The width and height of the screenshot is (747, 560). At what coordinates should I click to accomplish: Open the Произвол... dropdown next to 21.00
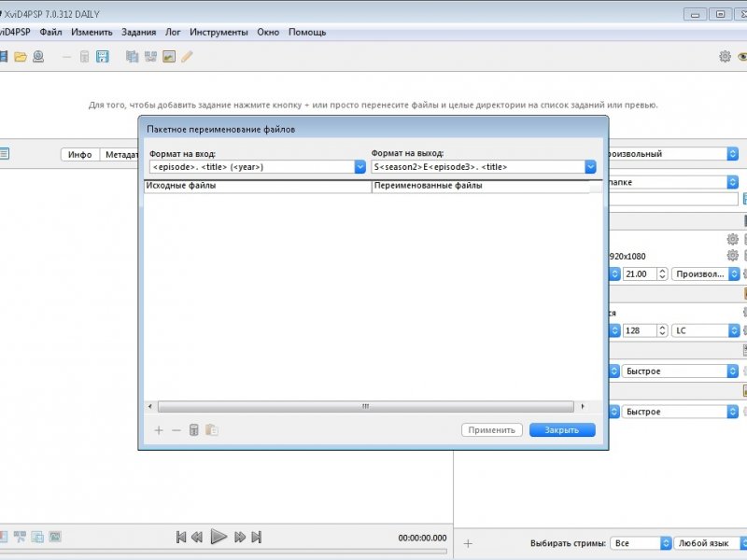tap(706, 273)
